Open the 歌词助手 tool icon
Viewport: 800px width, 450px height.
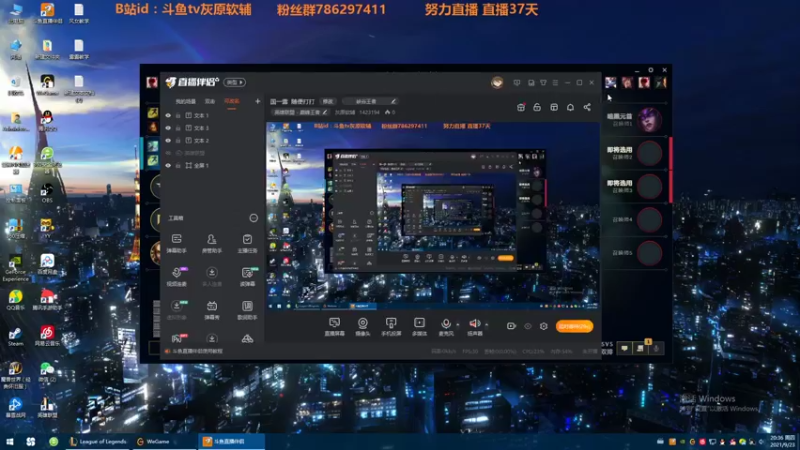coord(247,309)
